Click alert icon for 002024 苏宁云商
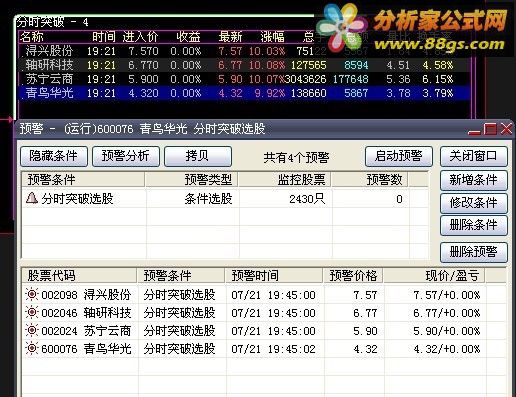This screenshot has height=397, width=516. coord(32,330)
